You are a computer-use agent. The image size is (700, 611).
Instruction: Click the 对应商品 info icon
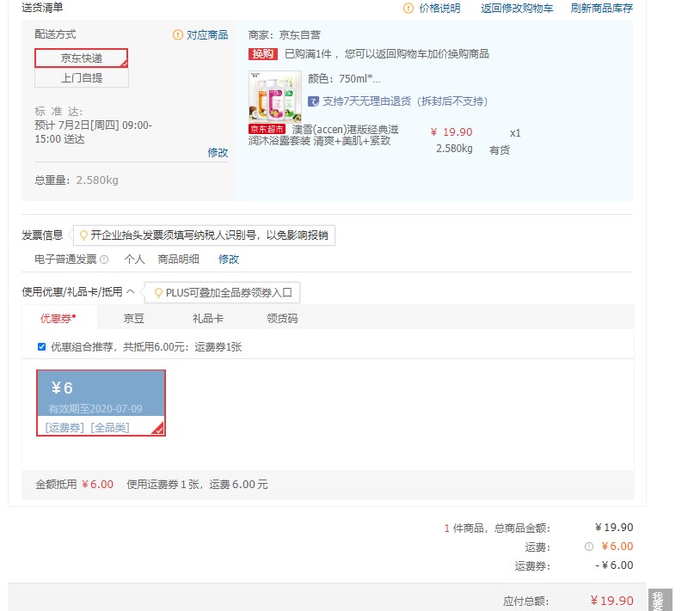pos(178,34)
